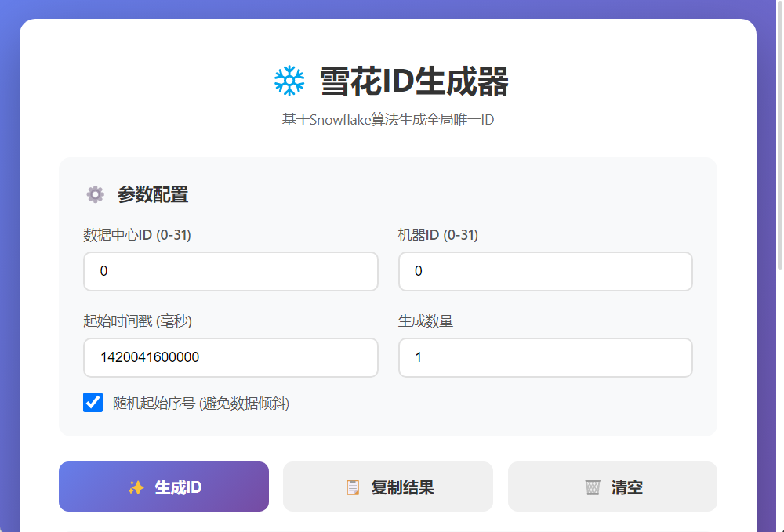Click the 雪花ID生成器 title heading
The image size is (784, 532).
coord(414,81)
